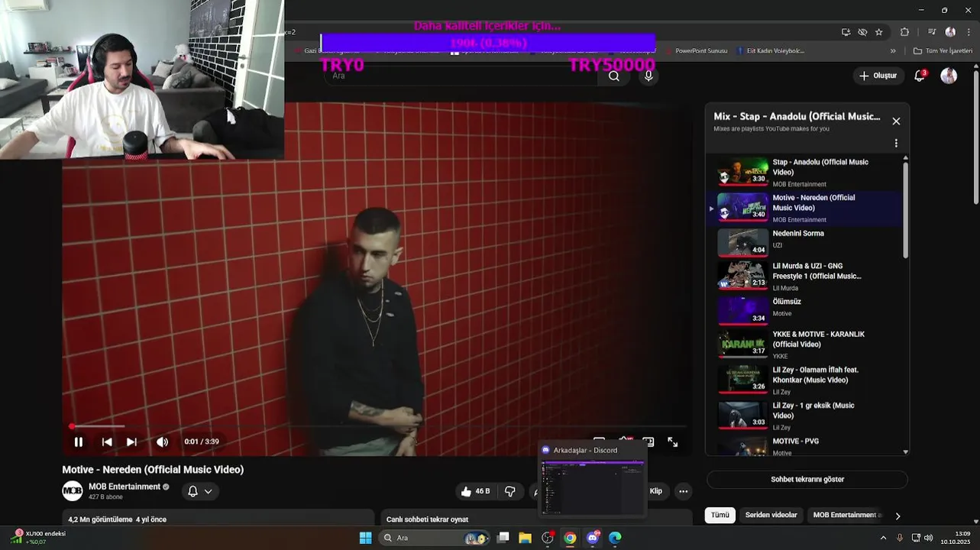This screenshot has width=980, height=550.
Task: Open the MOB Entertainment channel avatar
Action: coord(73,490)
